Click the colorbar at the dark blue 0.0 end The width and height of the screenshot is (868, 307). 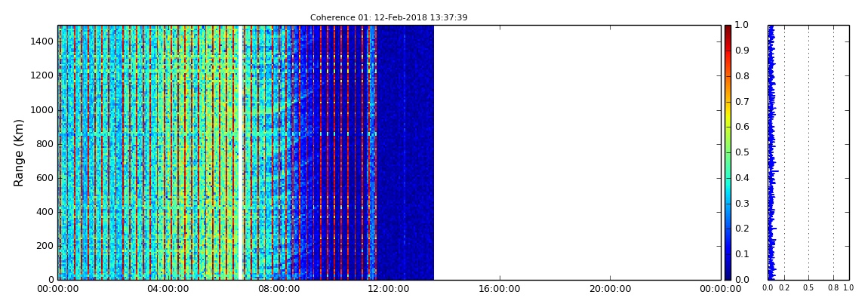[x=728, y=277]
